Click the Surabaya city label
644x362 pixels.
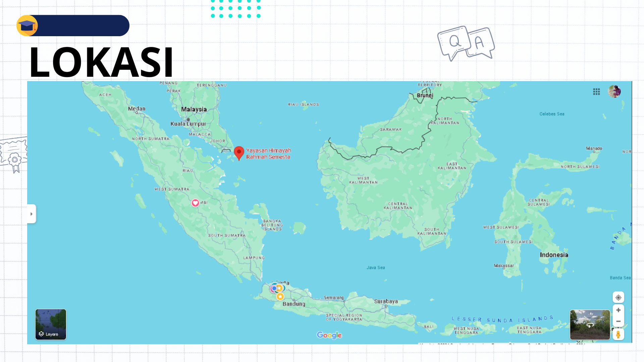pos(386,301)
